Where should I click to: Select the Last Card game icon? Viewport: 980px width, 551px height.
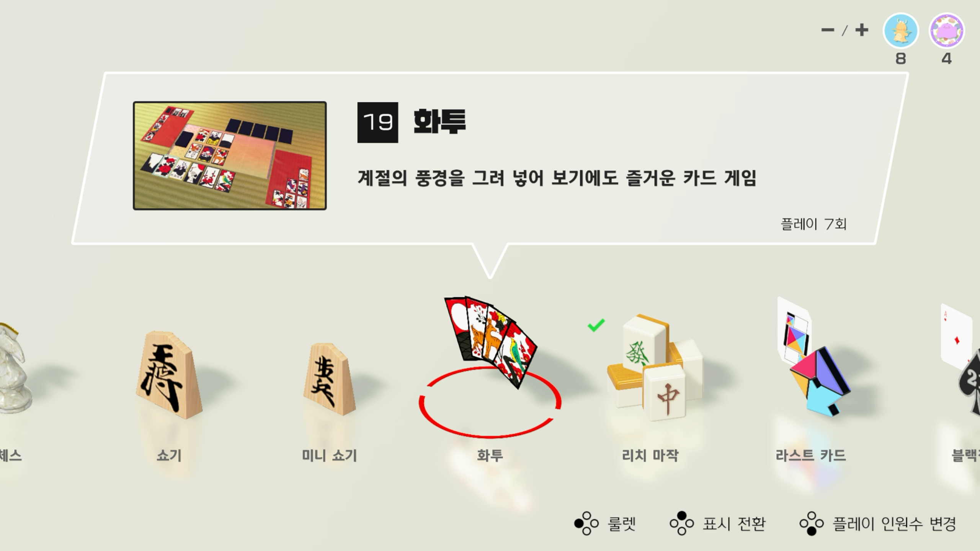(x=813, y=357)
